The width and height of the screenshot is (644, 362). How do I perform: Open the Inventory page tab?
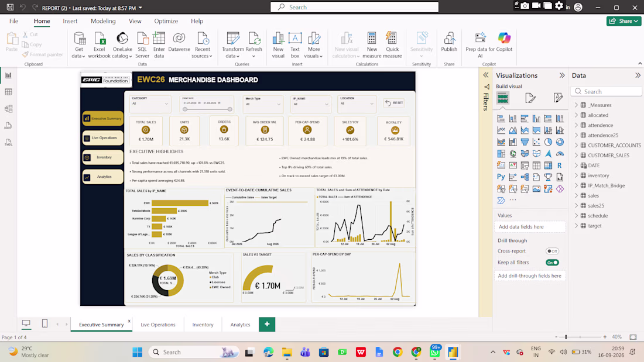(203, 325)
